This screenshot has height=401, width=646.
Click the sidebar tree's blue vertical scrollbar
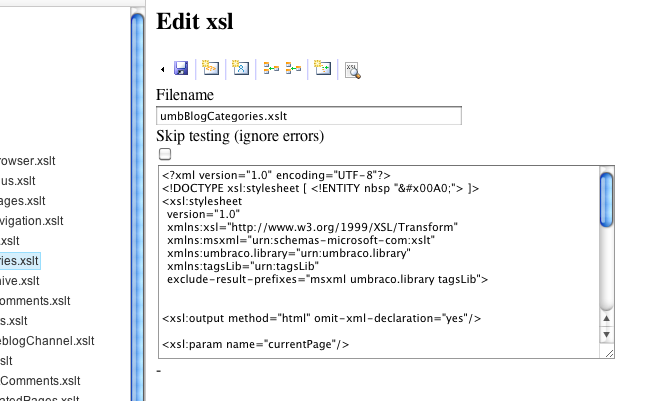pos(138,200)
